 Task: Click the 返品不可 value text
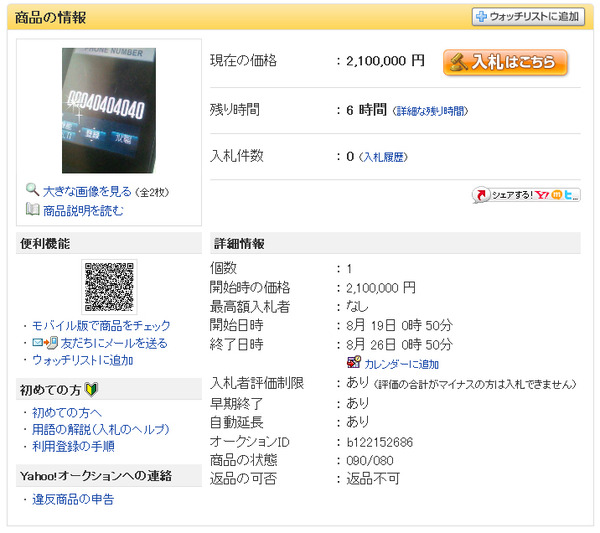coord(373,479)
